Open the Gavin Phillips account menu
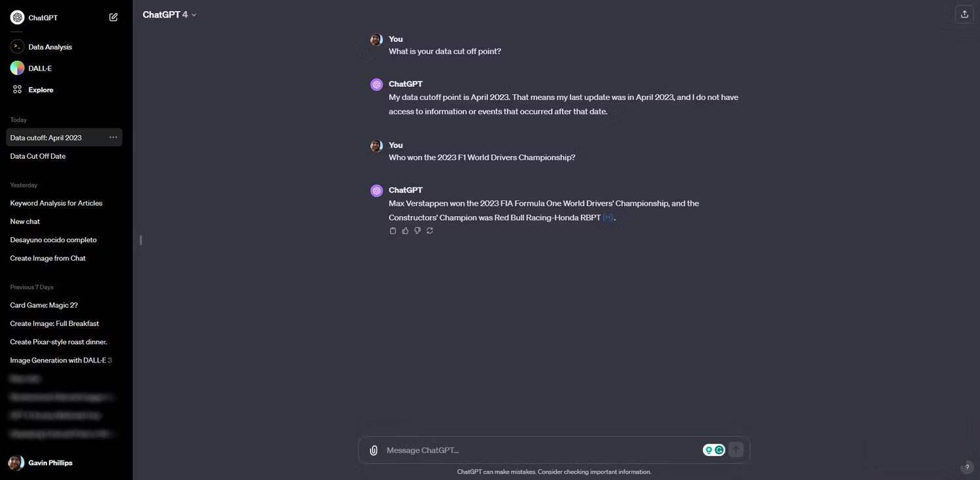Image resolution: width=980 pixels, height=480 pixels. tap(50, 463)
